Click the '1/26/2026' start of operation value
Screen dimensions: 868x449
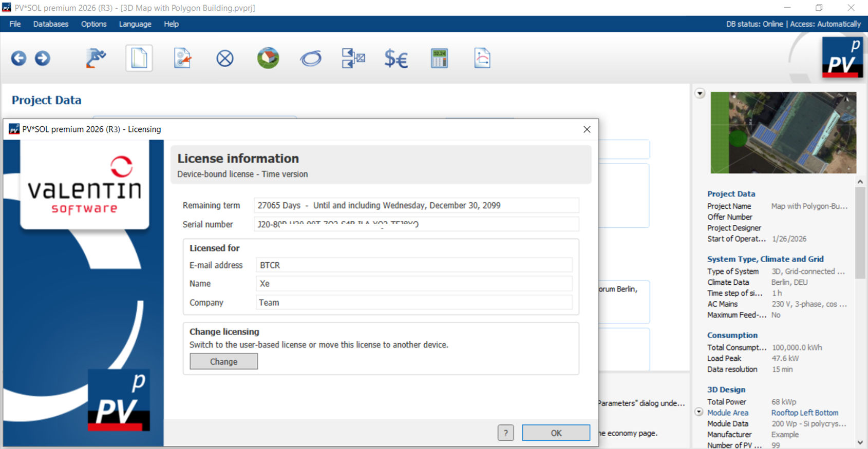click(x=789, y=239)
